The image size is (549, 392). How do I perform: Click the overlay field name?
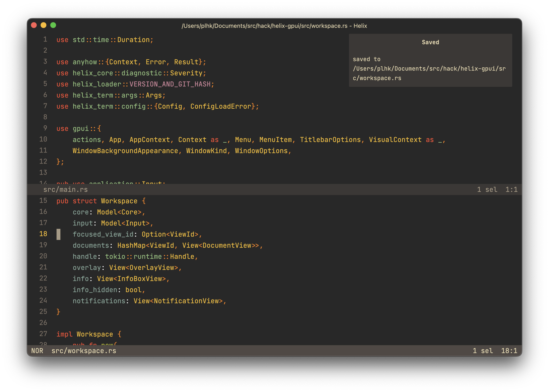[87, 268]
